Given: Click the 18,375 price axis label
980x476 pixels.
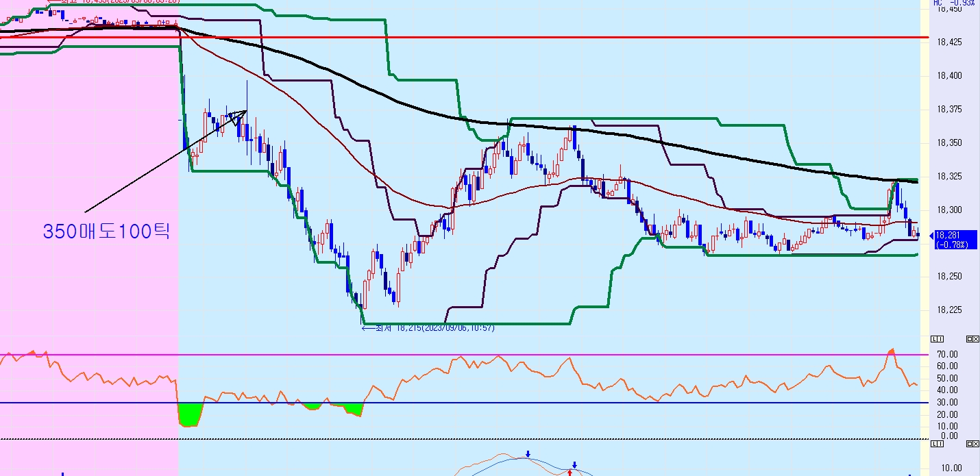Looking at the screenshot, I should 950,110.
